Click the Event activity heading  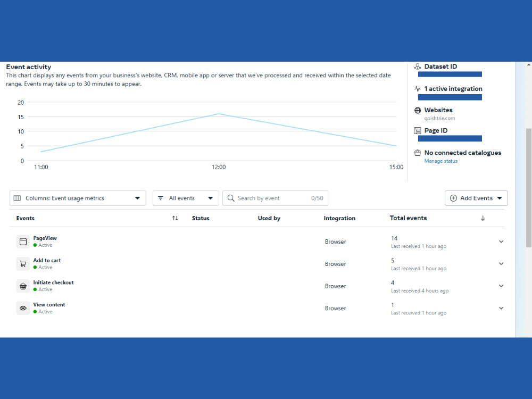coord(29,67)
